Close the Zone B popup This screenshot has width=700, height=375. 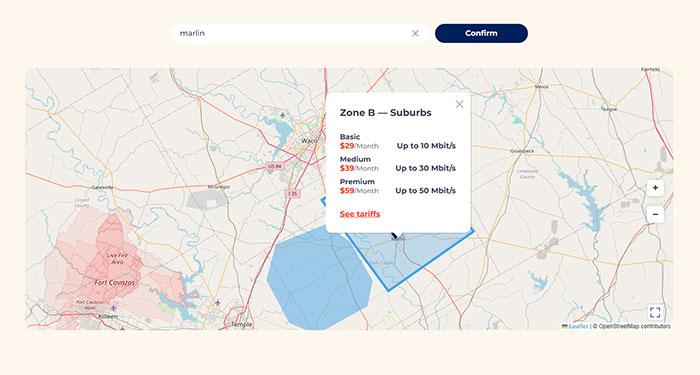(459, 104)
